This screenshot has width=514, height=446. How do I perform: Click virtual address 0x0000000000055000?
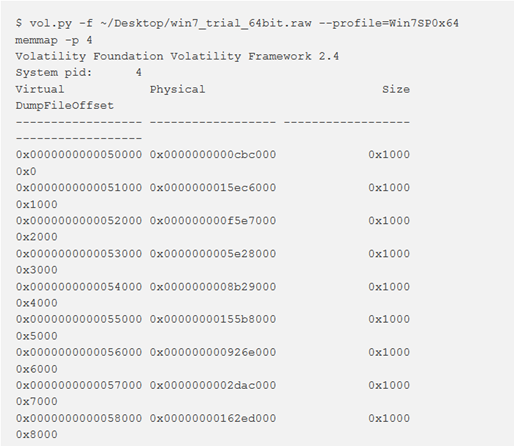click(79, 319)
